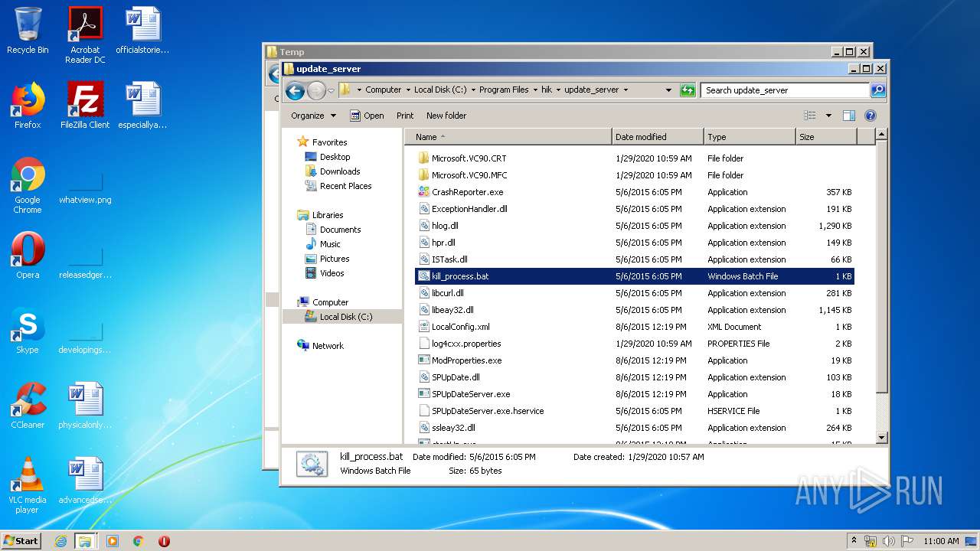The width and height of the screenshot is (980, 551).
Task: Open the views options dropdown arrow
Action: [x=828, y=116]
